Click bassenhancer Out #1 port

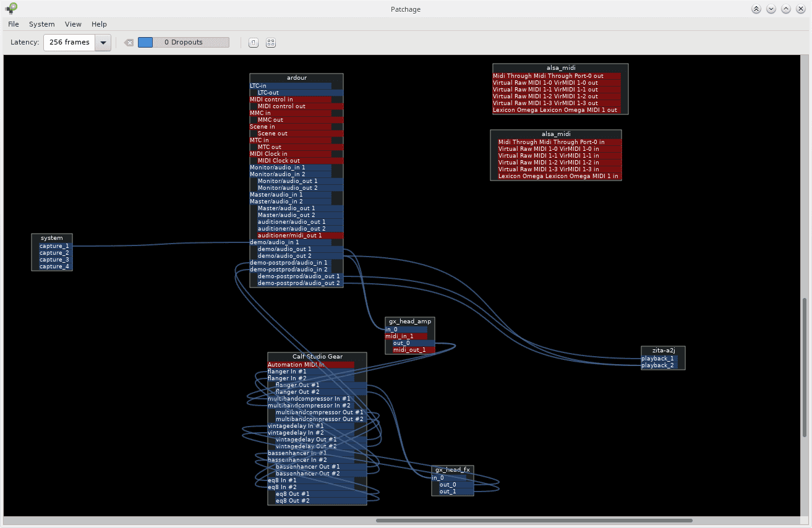(321, 467)
